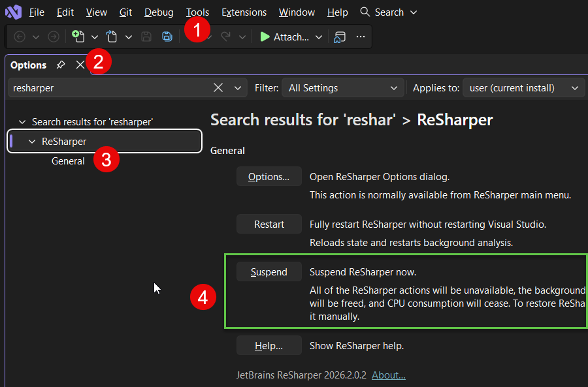Viewport: 588px width, 387px height.
Task: Navigate forward using the toolbar arrow
Action: click(54, 37)
